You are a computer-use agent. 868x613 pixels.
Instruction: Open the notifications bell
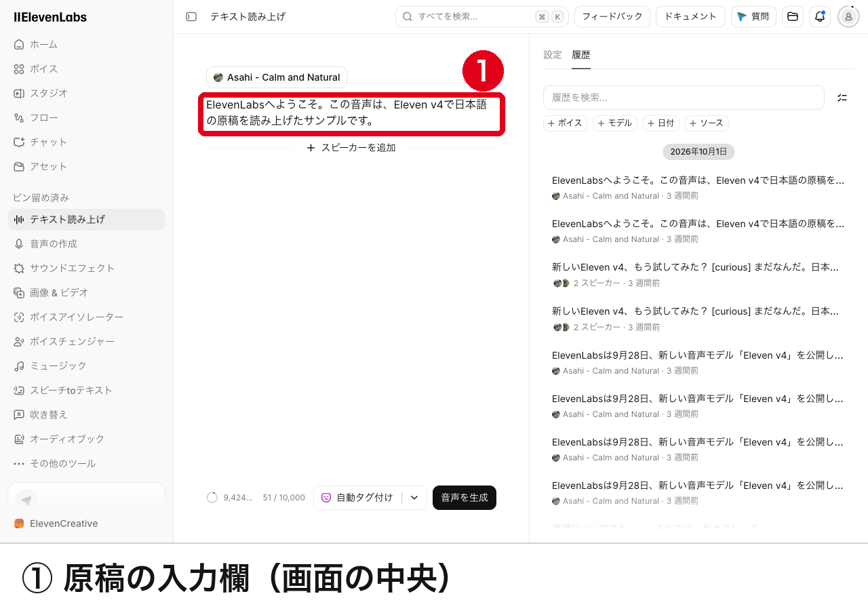coord(820,16)
